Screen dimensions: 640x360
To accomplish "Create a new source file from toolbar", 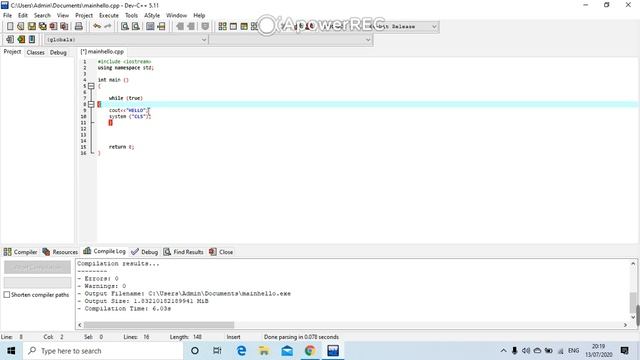I will 10,26.
